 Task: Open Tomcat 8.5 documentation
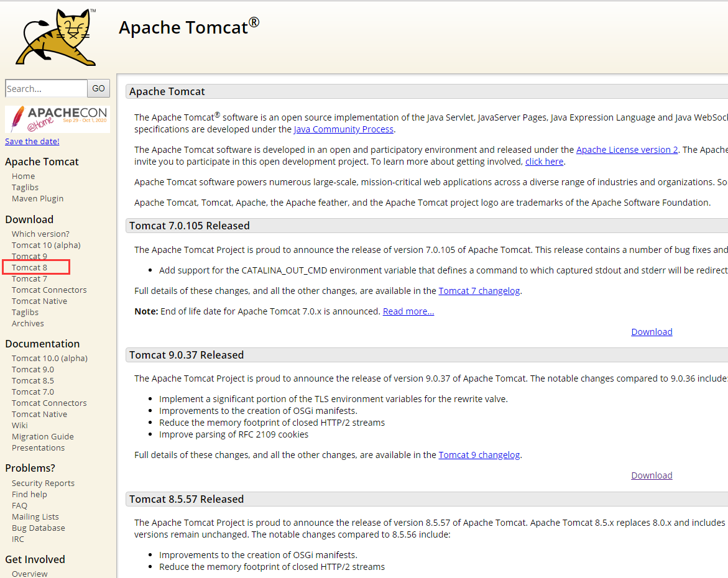click(x=33, y=381)
